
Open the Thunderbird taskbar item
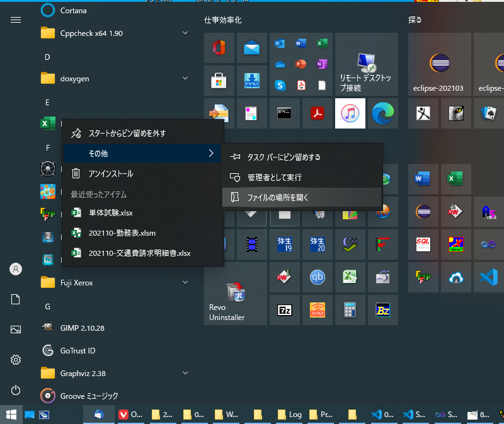point(99,415)
